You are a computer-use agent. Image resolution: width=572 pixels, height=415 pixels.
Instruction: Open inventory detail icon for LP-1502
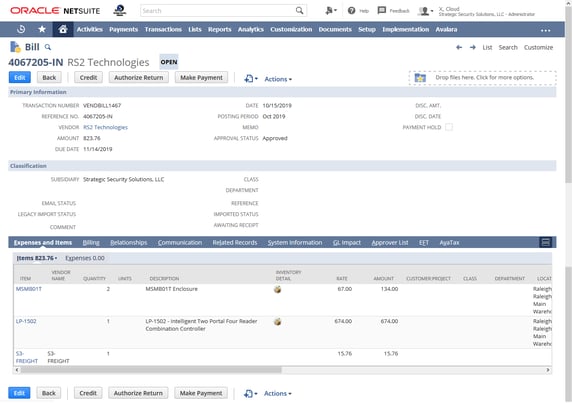278,322
